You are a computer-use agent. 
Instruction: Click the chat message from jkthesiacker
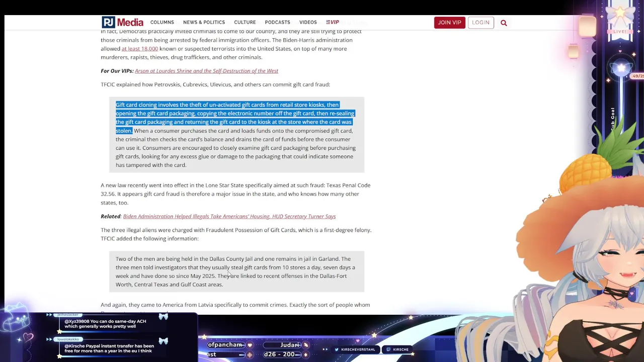click(107, 323)
